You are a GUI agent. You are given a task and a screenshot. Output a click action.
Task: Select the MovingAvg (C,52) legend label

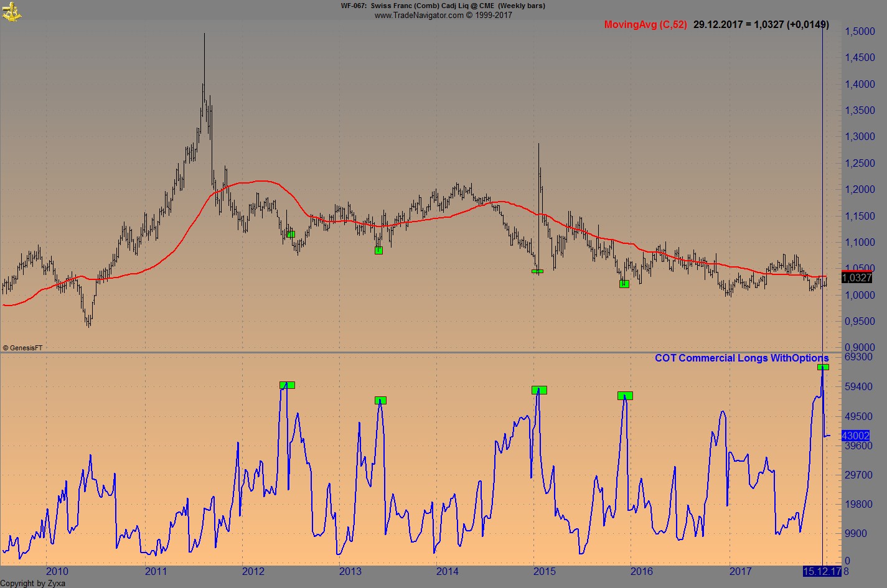click(x=645, y=25)
